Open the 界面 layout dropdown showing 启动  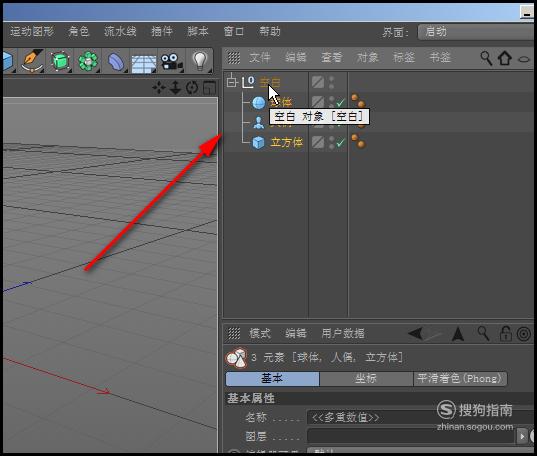click(476, 32)
